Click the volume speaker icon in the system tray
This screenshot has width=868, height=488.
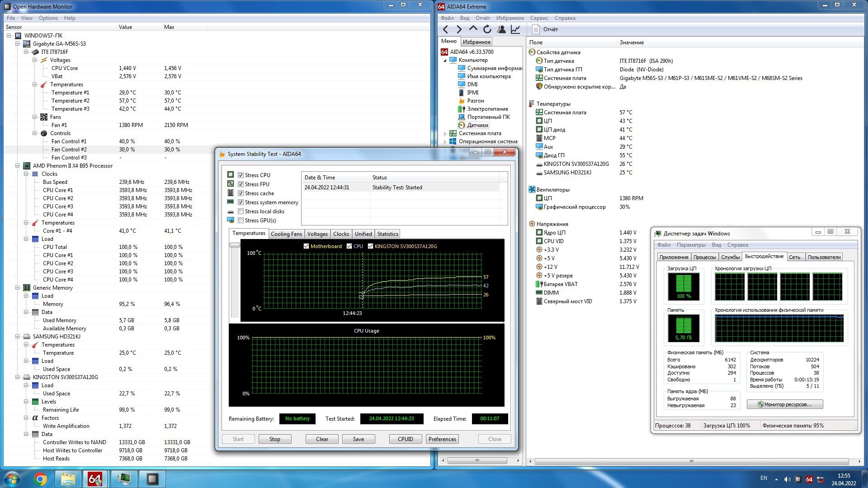(x=787, y=479)
